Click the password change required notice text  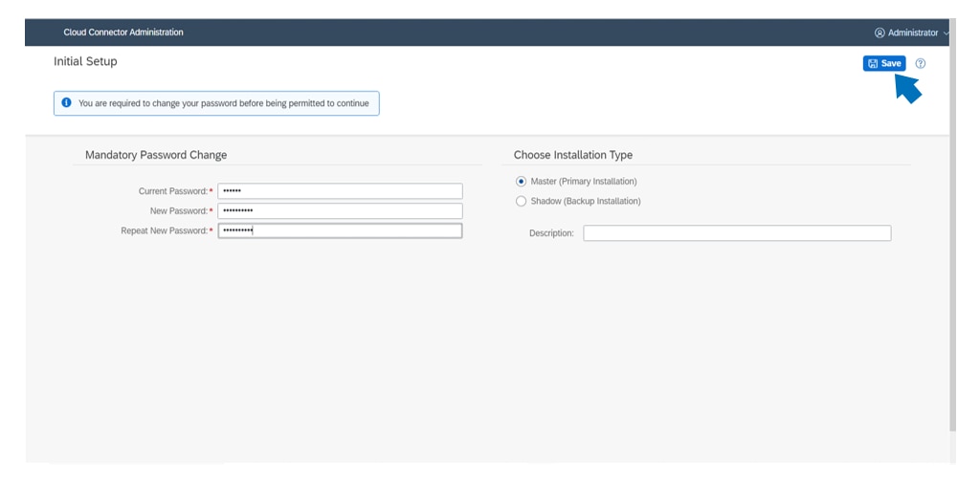click(x=223, y=103)
